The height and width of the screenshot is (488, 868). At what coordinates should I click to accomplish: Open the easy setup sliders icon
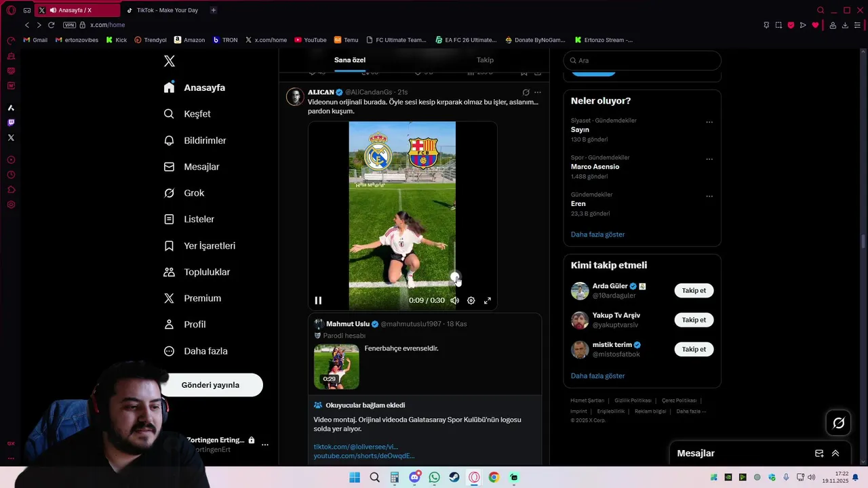858,25
